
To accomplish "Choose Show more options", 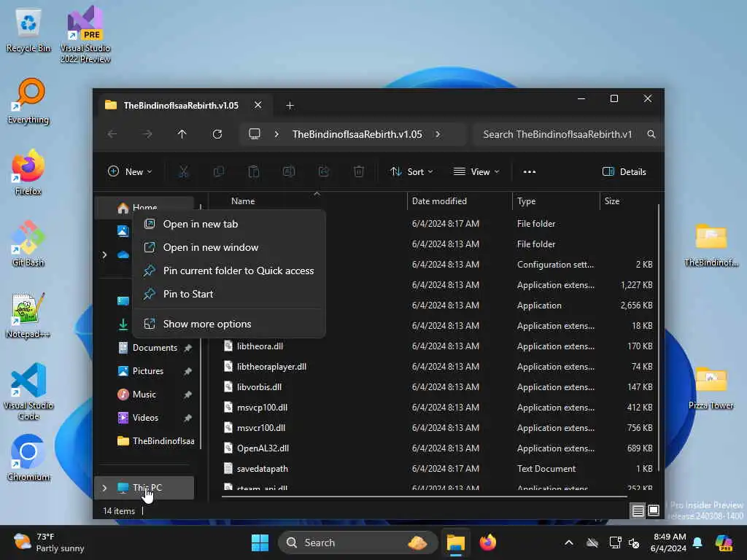I will tap(229, 324).
